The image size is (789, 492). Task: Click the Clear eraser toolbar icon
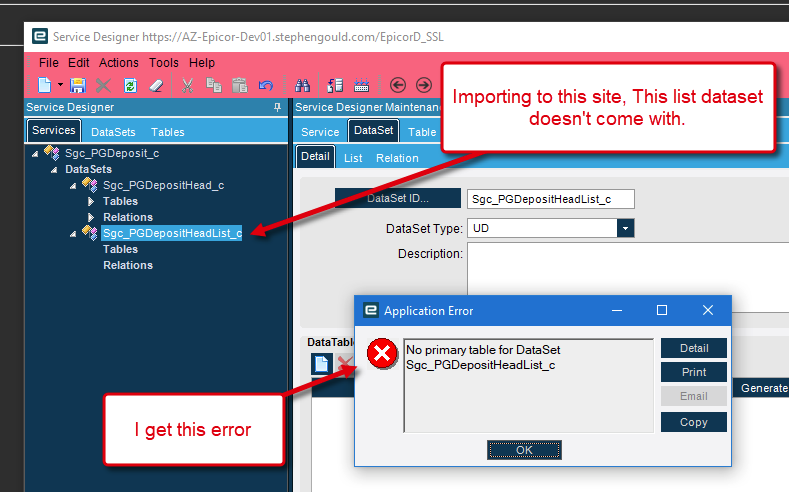156,86
